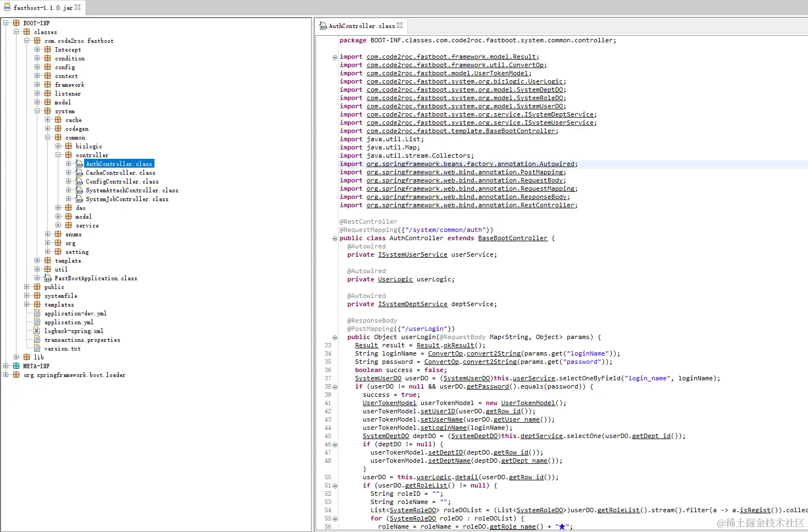
Task: Open the UserLogic type link in the field declaration
Action: (x=395, y=280)
